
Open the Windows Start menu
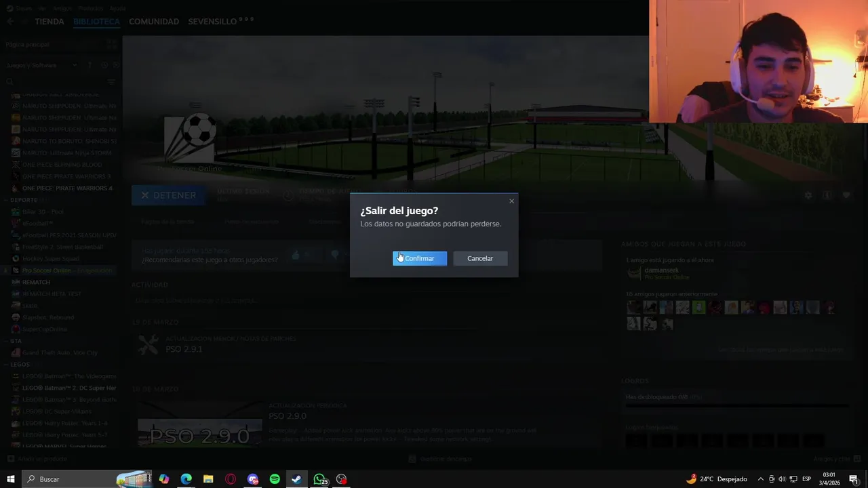tap(10, 479)
